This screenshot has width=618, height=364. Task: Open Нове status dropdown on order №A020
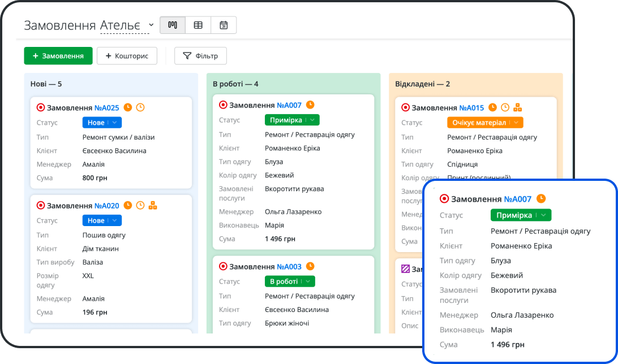click(102, 220)
